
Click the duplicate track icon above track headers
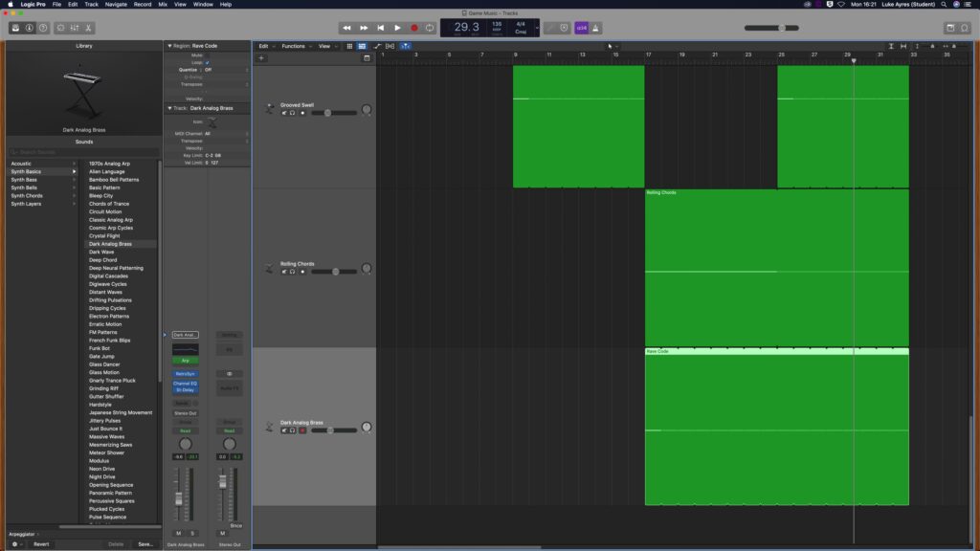point(367,58)
